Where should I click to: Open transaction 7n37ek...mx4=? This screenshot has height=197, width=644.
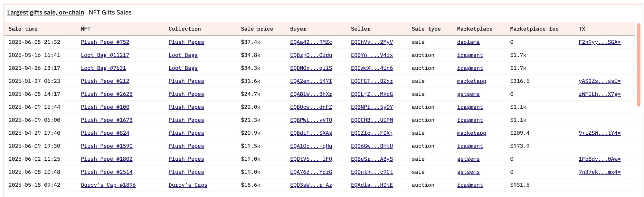[x=599, y=172]
